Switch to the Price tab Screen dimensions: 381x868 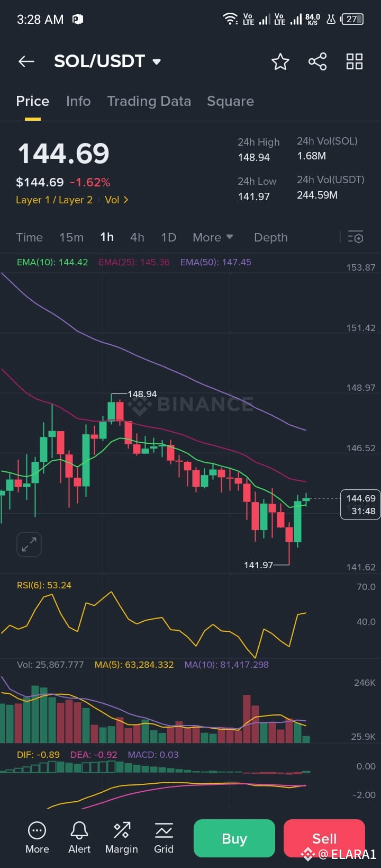pos(32,101)
